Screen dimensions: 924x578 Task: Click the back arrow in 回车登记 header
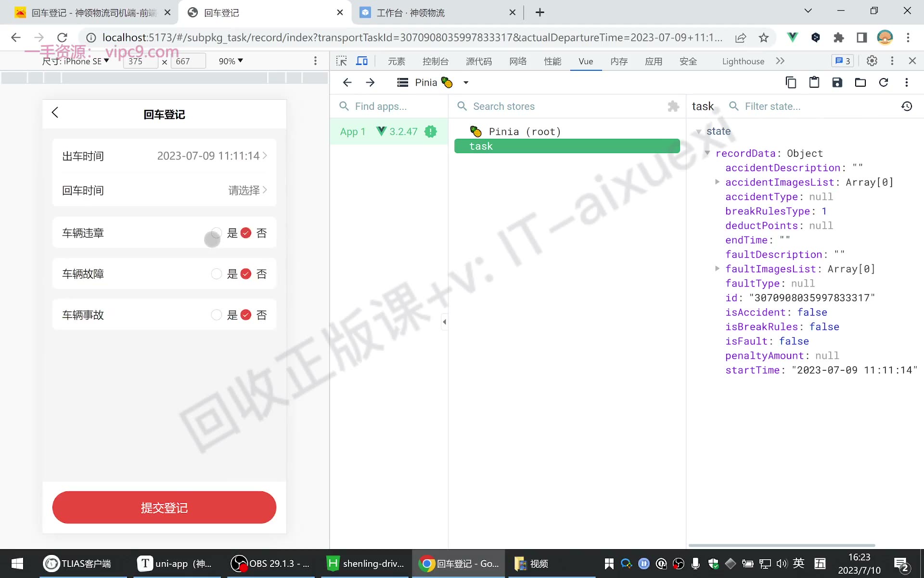[55, 113]
